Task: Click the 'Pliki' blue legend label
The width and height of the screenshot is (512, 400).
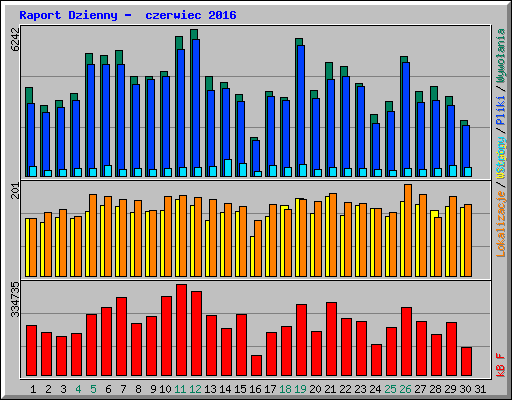Action: (501, 110)
